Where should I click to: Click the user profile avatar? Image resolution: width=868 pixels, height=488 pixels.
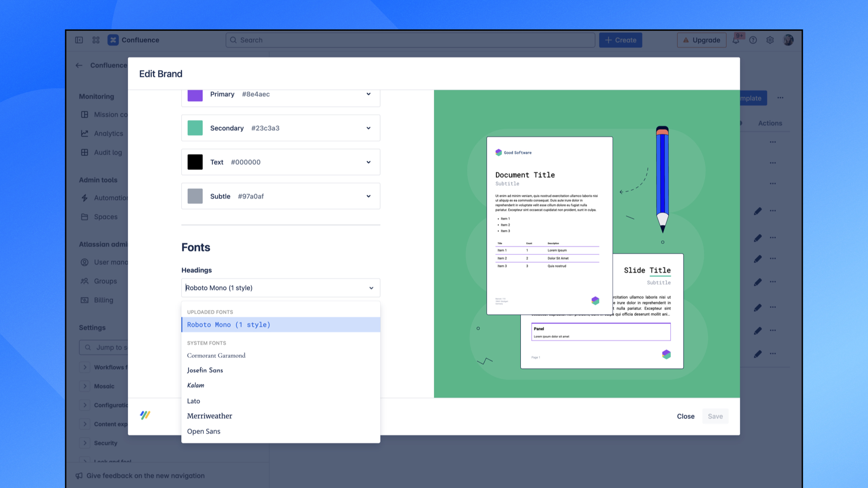coord(788,40)
